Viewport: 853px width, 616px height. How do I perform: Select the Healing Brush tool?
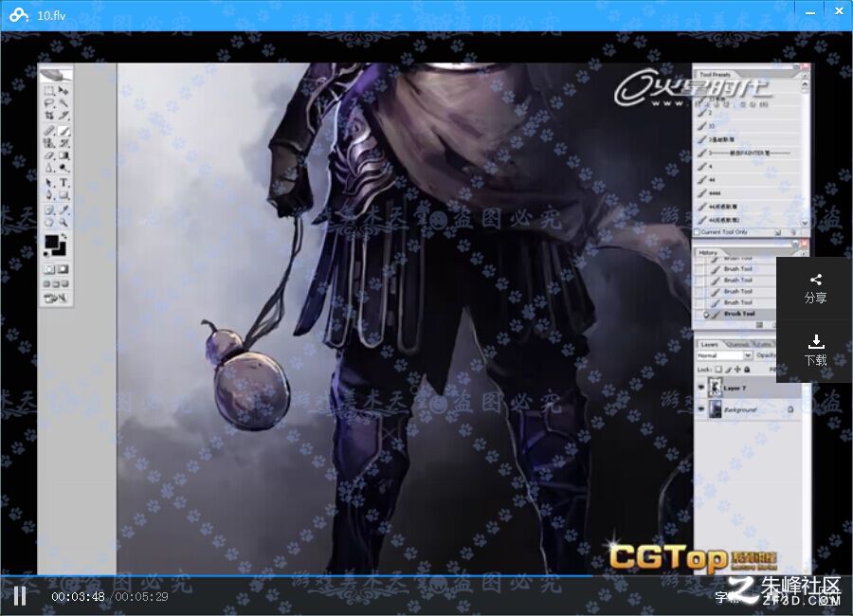point(49,131)
